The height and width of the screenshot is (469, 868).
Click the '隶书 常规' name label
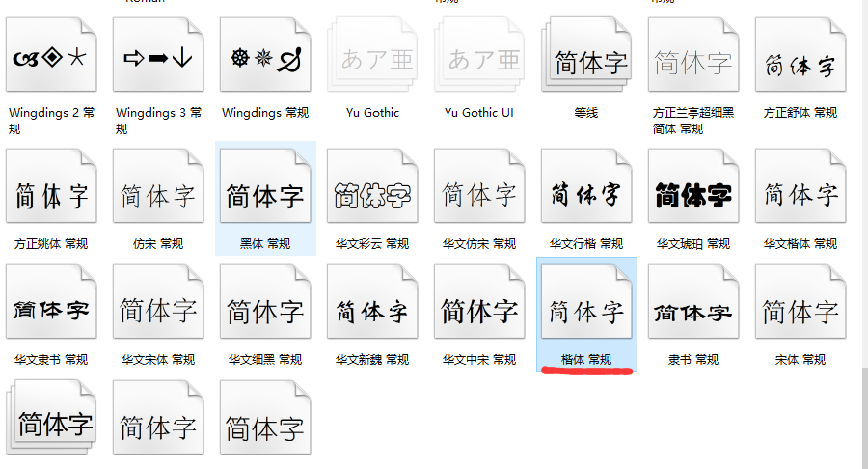tap(693, 359)
